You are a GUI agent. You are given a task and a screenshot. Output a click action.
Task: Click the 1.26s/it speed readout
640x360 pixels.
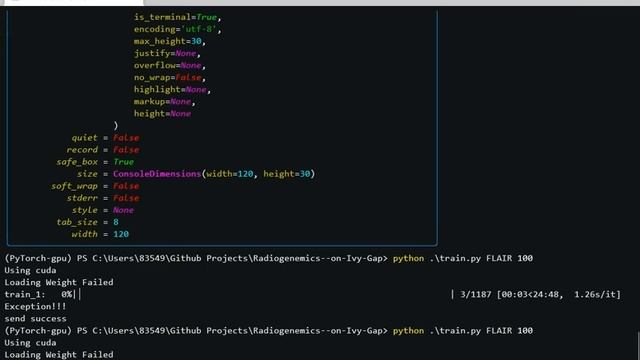[595, 294]
